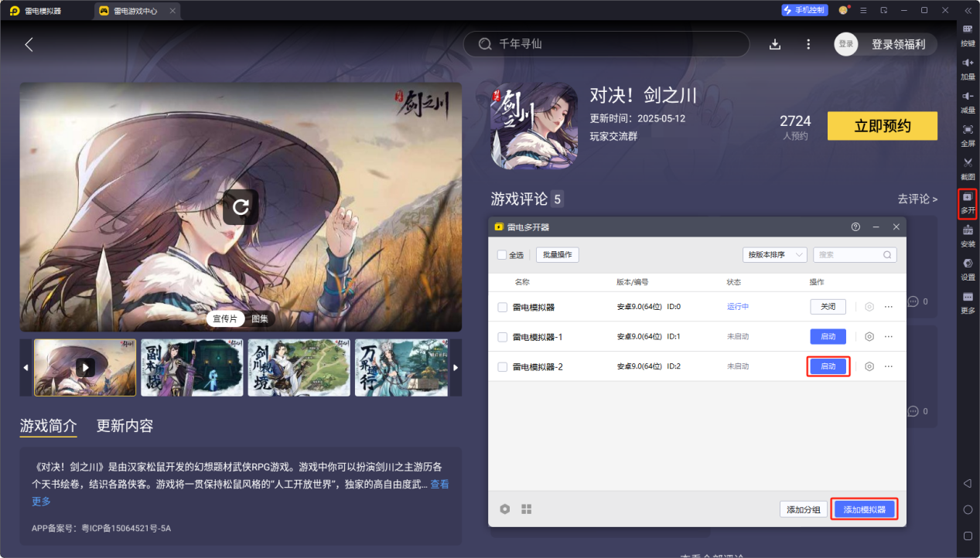The image size is (980, 558).
Task: Go back with the left arrow icon
Action: point(29,44)
